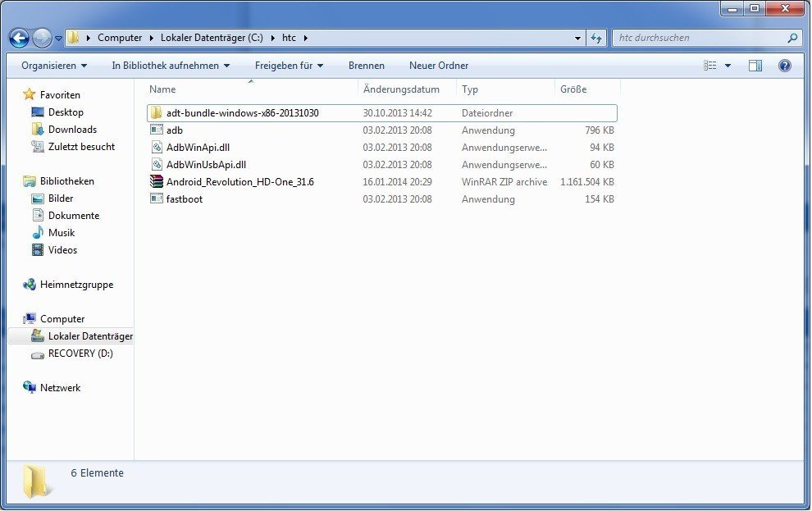
Task: Maximize the Explorer window
Action: [755, 8]
